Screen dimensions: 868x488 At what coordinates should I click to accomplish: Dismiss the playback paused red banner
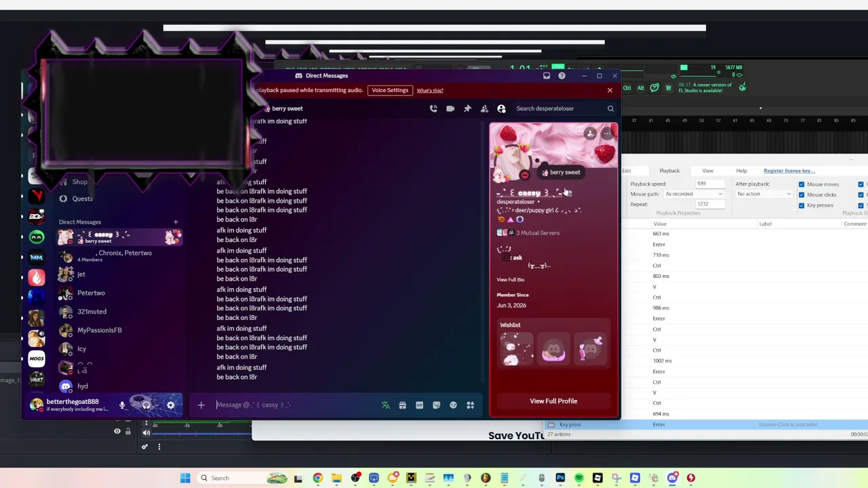pos(610,90)
